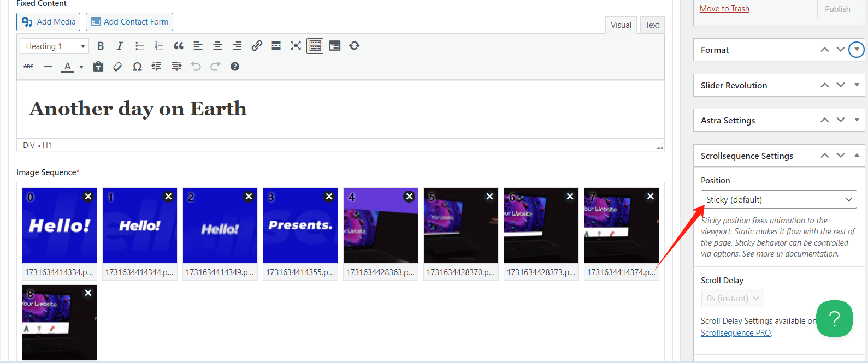The height and width of the screenshot is (363, 868).
Task: Click the insert/edit link icon
Action: pyautogui.click(x=257, y=46)
